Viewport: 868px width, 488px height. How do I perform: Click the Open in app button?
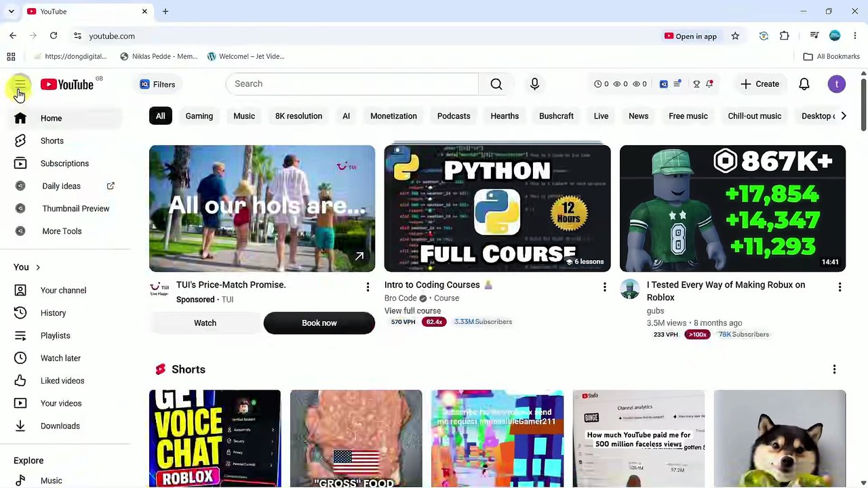pyautogui.click(x=690, y=36)
